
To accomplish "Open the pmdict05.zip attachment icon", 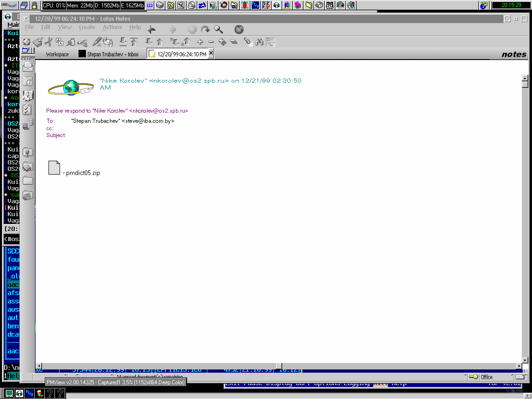I will [54, 168].
